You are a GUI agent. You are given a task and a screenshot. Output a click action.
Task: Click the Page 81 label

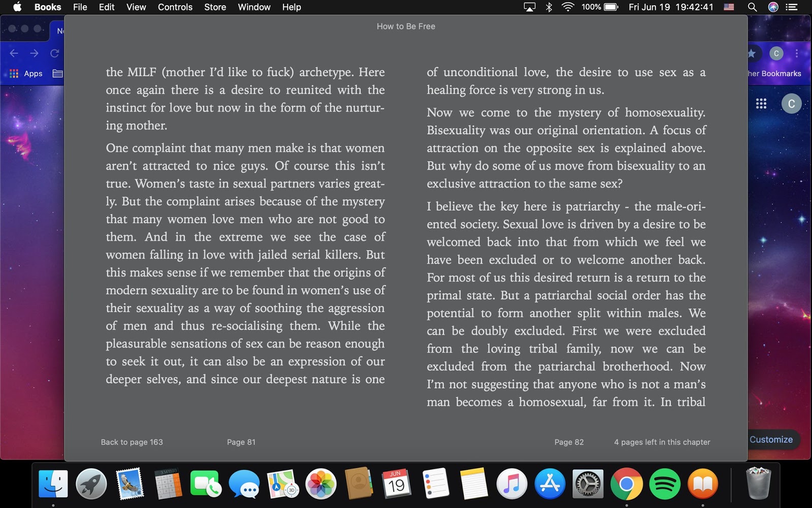(241, 442)
